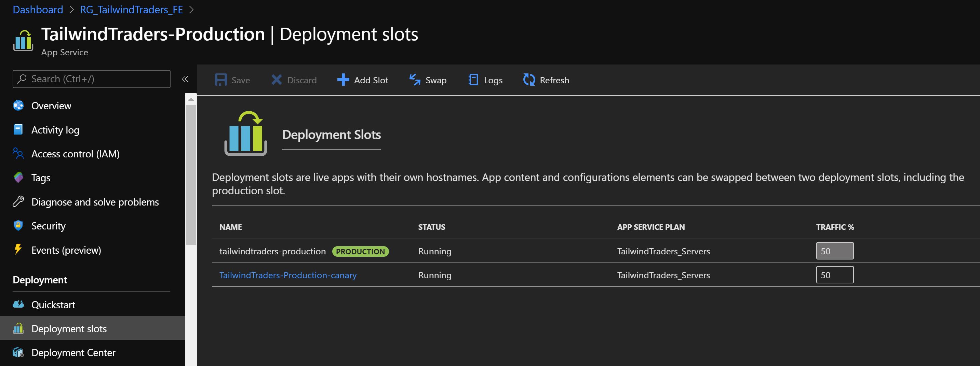Viewport: 980px width, 366px height.
Task: Click the App Service subtitle text
Action: 64,52
